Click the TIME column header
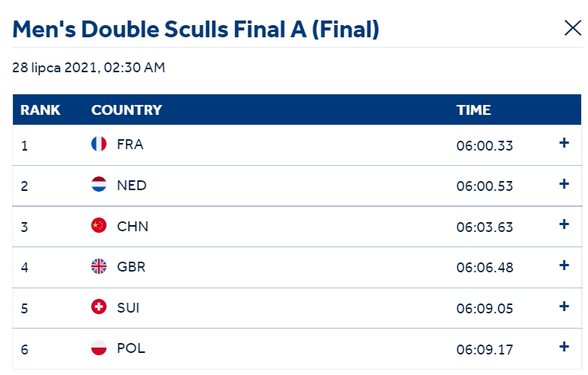Viewport: 588px width, 375px height. click(x=474, y=110)
